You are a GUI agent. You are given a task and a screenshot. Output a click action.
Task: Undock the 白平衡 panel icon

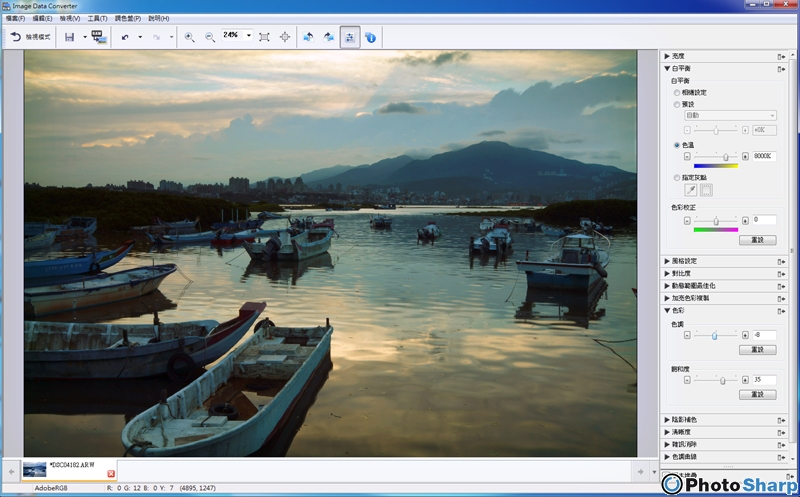pyautogui.click(x=781, y=69)
